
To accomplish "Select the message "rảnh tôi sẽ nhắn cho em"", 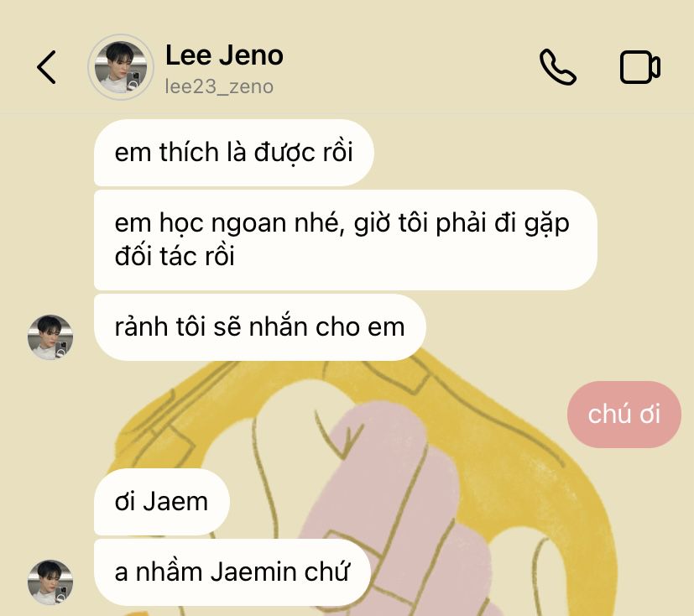I will click(260, 327).
